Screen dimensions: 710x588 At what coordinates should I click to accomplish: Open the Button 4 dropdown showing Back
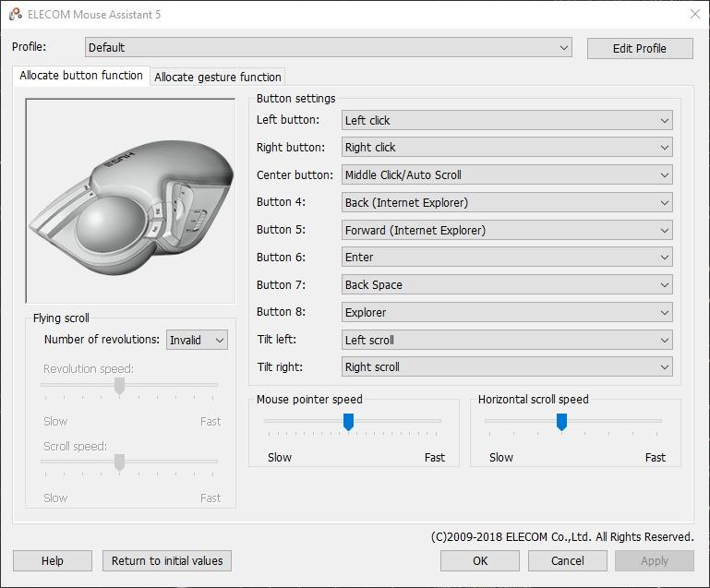(x=507, y=202)
